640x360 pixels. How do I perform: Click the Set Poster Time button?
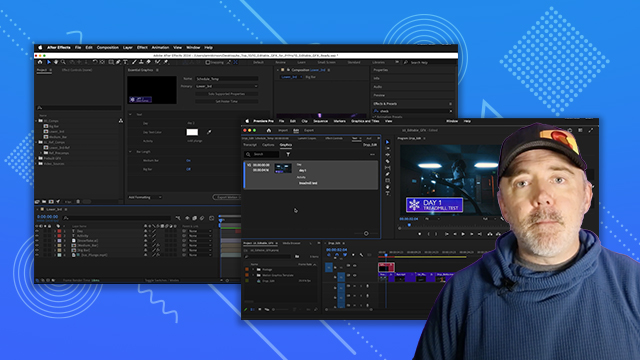click(227, 101)
